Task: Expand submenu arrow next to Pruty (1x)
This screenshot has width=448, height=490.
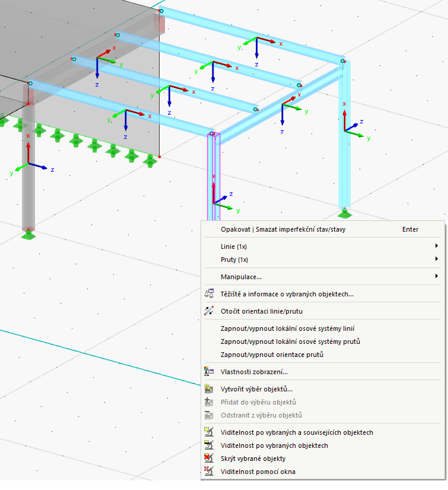Action: click(x=437, y=259)
